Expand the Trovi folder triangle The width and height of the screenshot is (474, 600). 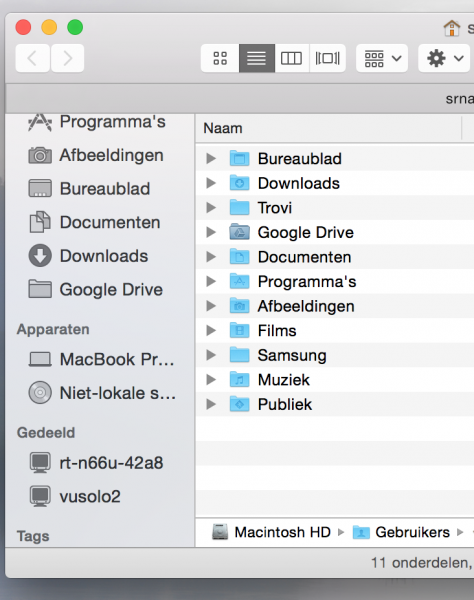click(x=211, y=207)
